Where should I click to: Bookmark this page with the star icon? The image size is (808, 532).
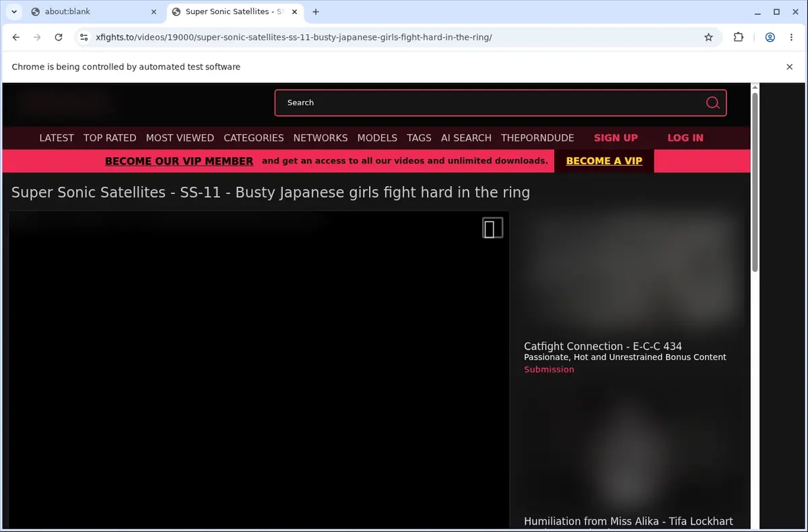click(708, 37)
